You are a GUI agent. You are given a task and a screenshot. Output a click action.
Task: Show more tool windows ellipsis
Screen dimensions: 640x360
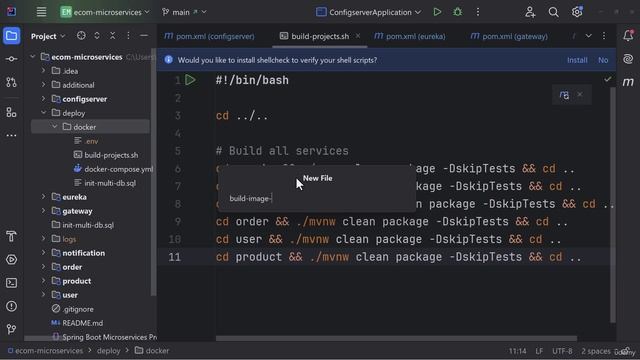[x=11, y=135]
